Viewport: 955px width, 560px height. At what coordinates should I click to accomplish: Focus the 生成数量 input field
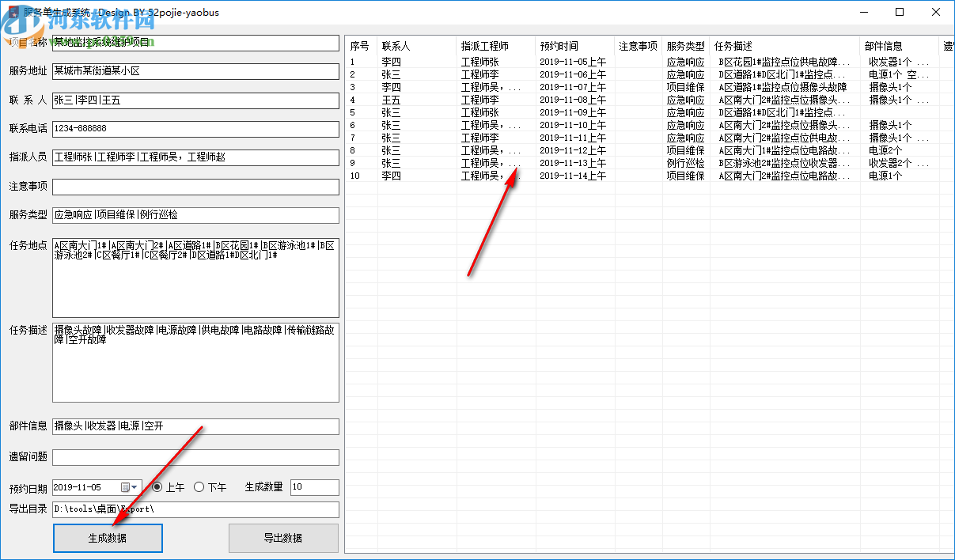314,487
